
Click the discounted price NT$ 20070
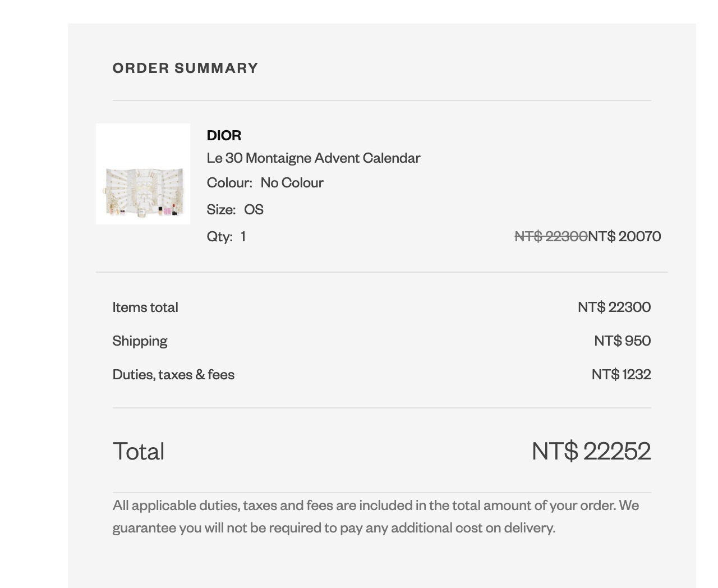pos(624,236)
